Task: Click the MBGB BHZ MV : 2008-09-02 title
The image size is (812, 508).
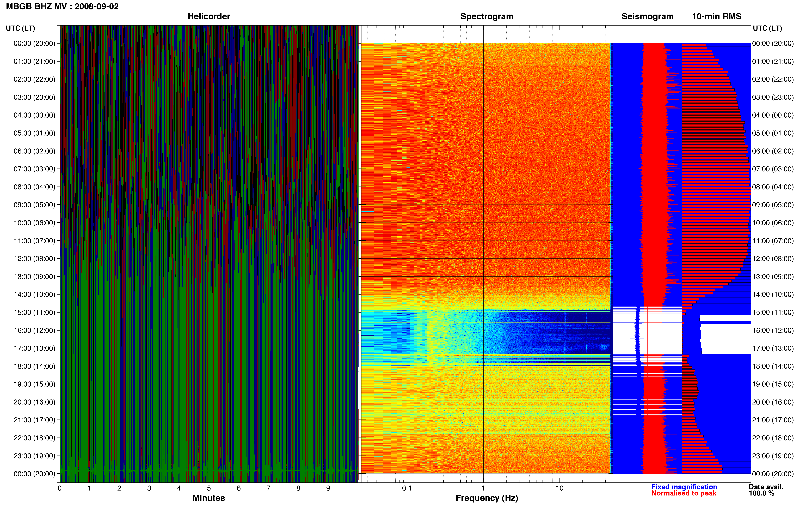Action: [x=62, y=6]
